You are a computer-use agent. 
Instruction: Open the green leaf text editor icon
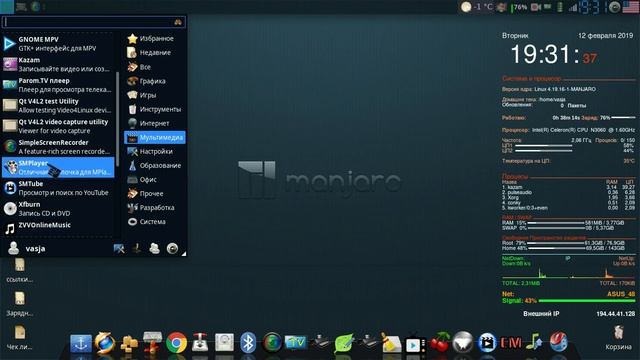click(x=344, y=343)
